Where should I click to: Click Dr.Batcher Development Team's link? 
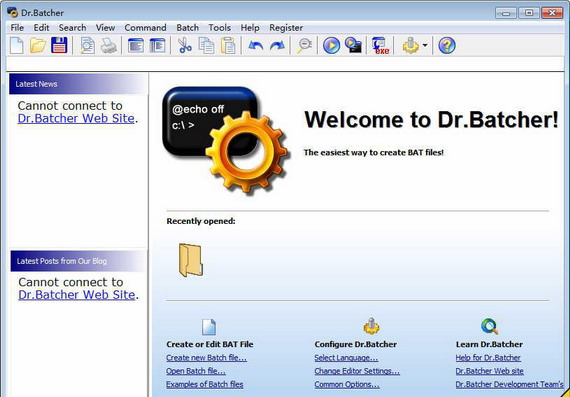510,384
